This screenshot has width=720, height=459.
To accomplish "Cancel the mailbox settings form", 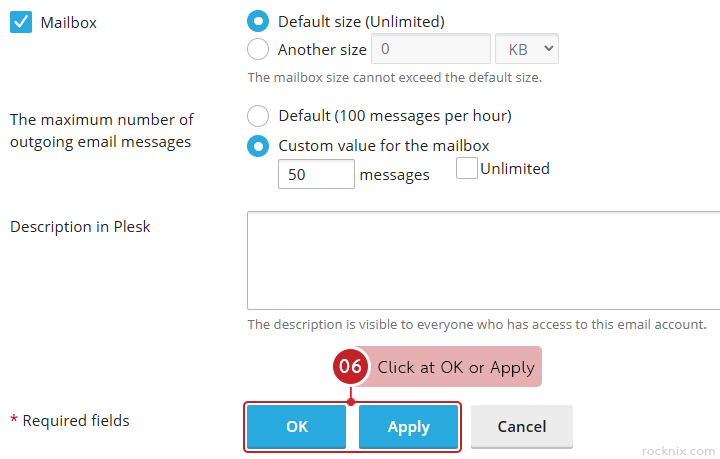I will [522, 427].
